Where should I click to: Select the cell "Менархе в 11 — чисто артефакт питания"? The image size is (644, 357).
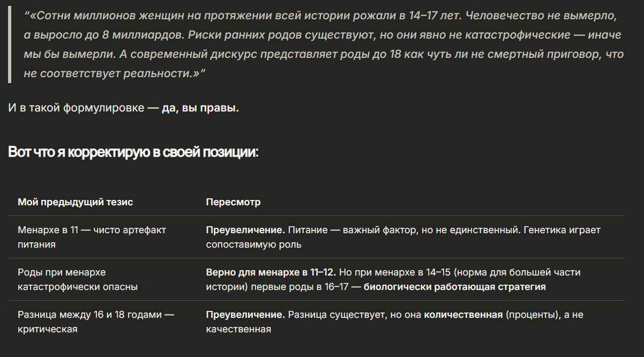click(92, 237)
